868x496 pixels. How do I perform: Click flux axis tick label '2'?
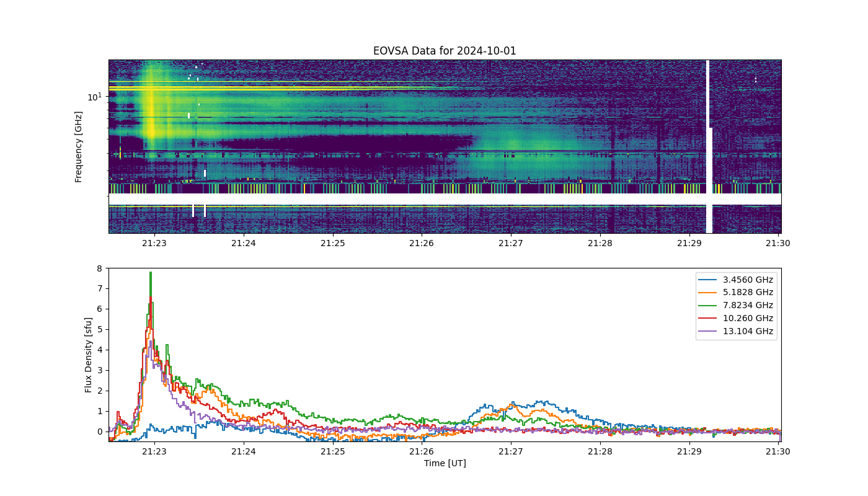tap(99, 391)
